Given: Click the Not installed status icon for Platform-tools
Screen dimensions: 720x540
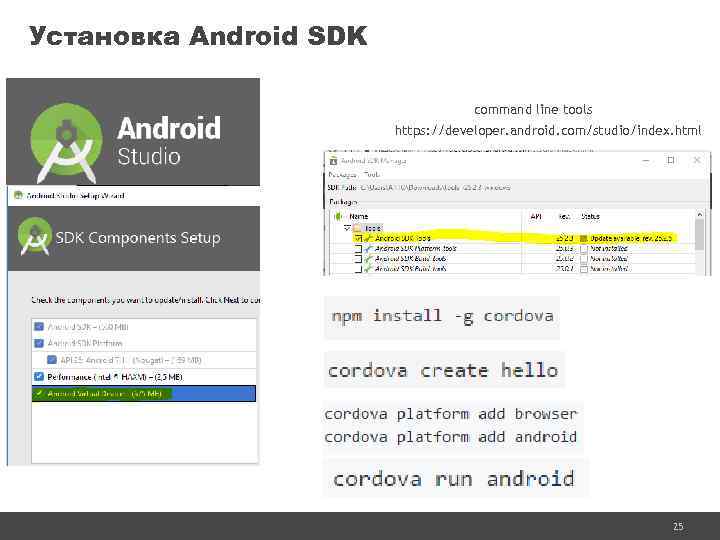Looking at the screenshot, I should [x=584, y=249].
